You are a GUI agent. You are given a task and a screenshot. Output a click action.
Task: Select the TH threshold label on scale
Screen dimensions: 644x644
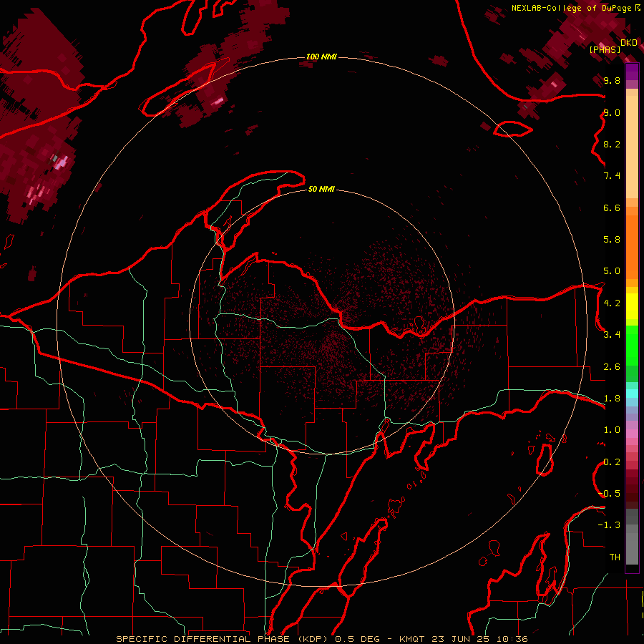[615, 557]
